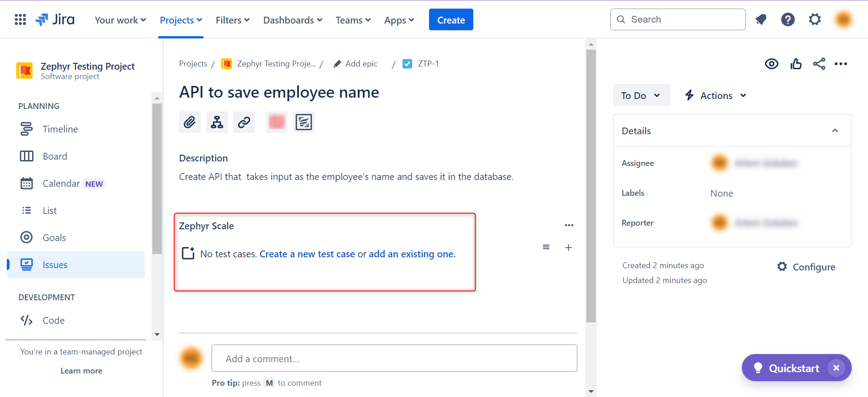Open Goals in the sidebar
This screenshot has height=397, width=868.
point(76,238)
